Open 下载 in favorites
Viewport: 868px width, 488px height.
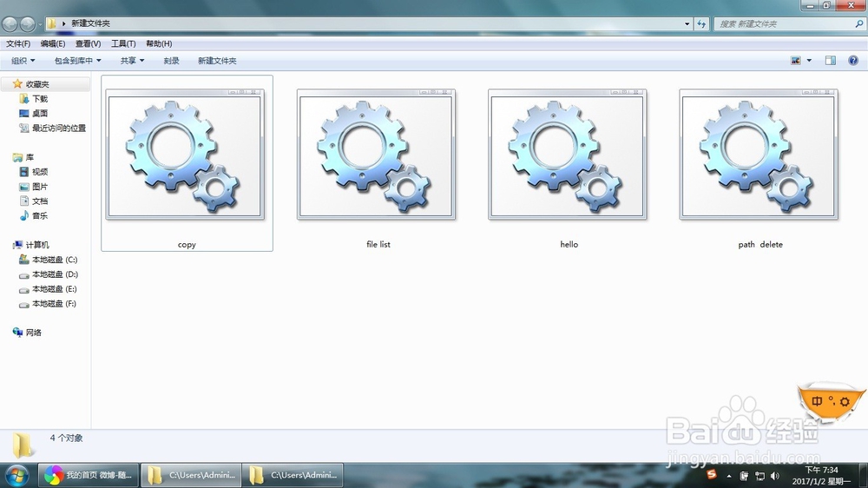pyautogui.click(x=40, y=99)
